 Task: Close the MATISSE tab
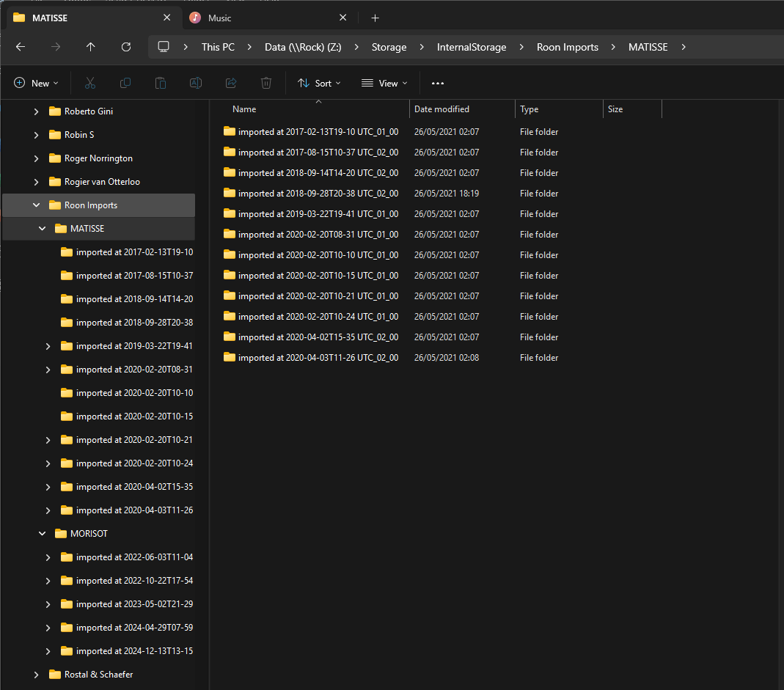coord(167,18)
